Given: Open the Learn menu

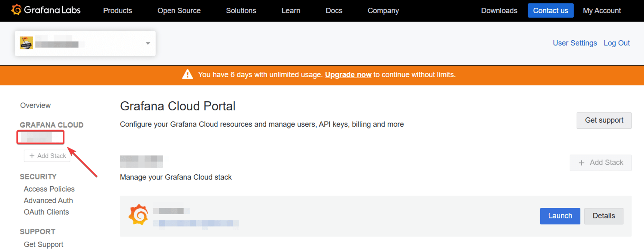Looking at the screenshot, I should tap(291, 11).
